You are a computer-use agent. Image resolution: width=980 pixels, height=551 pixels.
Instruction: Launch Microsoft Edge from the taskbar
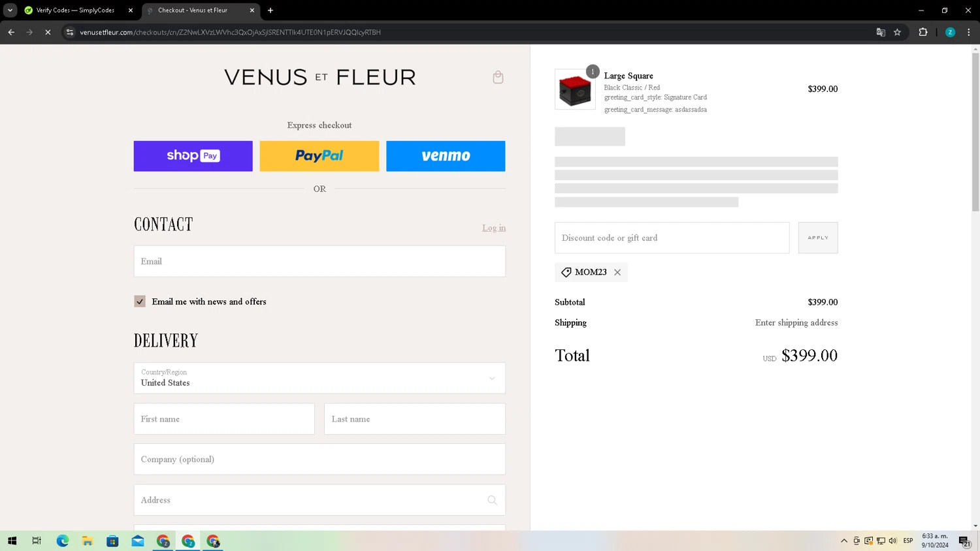(62, 541)
